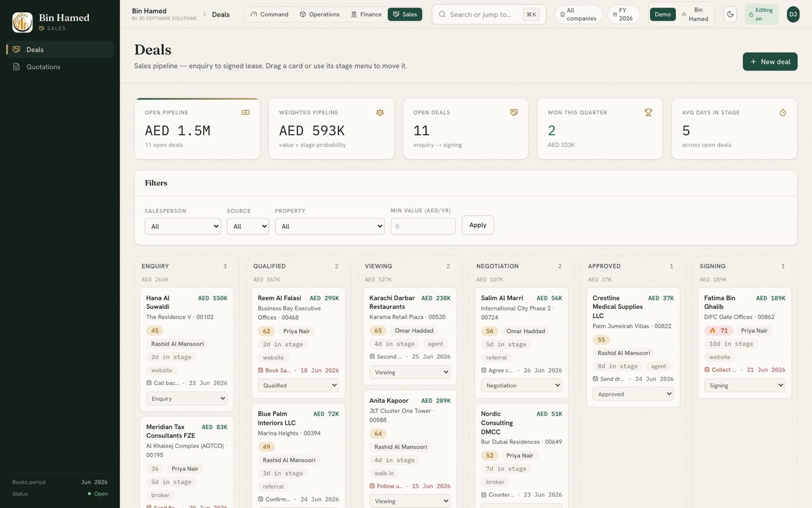The width and height of the screenshot is (812, 508).
Task: Switch to the Finance tab
Action: point(366,15)
